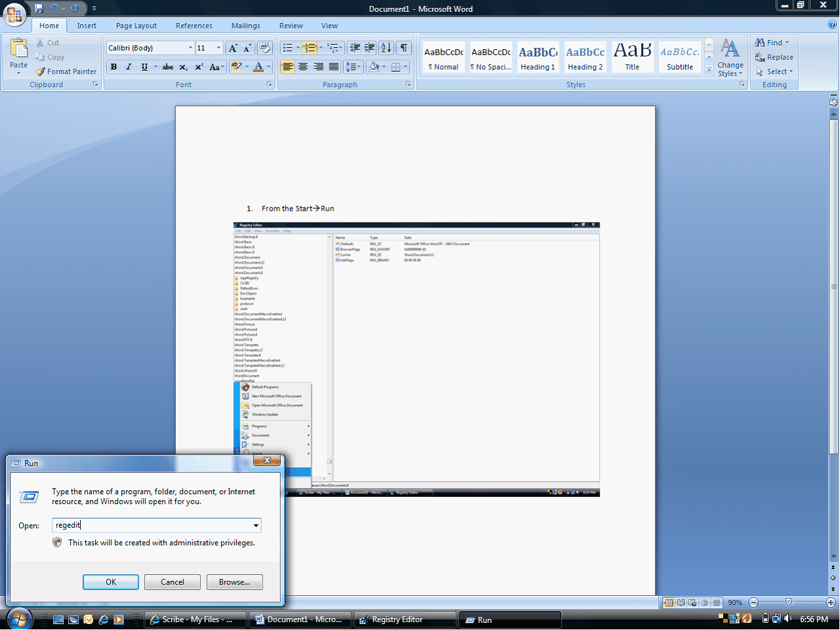This screenshot has width=840, height=630.
Task: Click Replace in Editing group
Action: point(774,57)
